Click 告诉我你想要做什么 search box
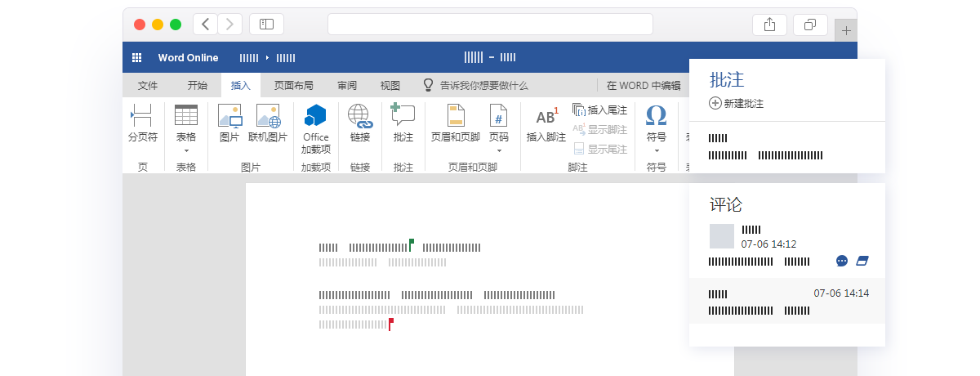The width and height of the screenshot is (980, 376). (475, 85)
